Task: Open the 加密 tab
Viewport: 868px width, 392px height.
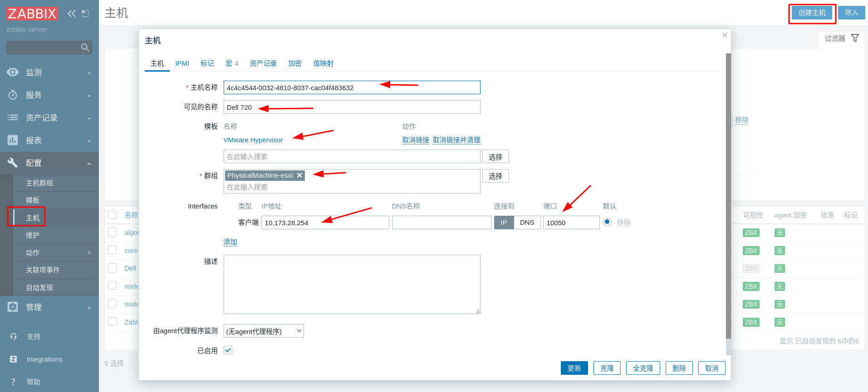Action: tap(295, 63)
